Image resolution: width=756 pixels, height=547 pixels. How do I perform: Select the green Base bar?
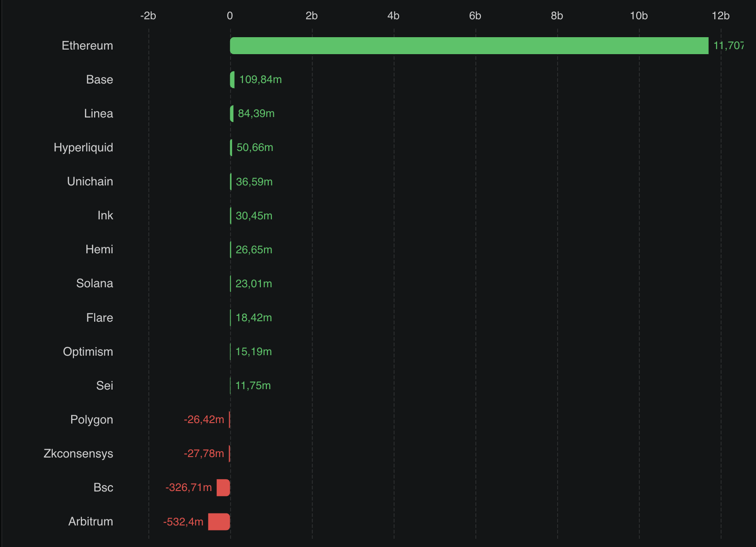click(232, 80)
